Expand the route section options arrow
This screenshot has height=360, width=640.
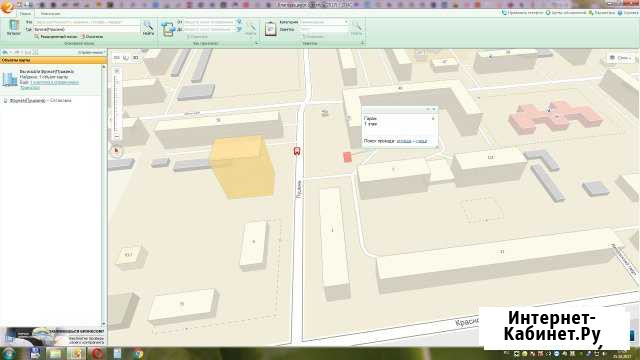257,43
